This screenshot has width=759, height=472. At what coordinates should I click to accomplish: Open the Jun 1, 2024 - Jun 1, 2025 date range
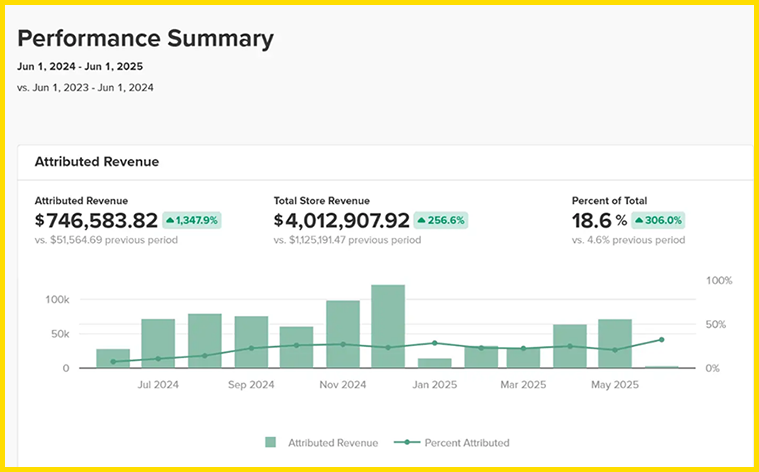(x=80, y=66)
